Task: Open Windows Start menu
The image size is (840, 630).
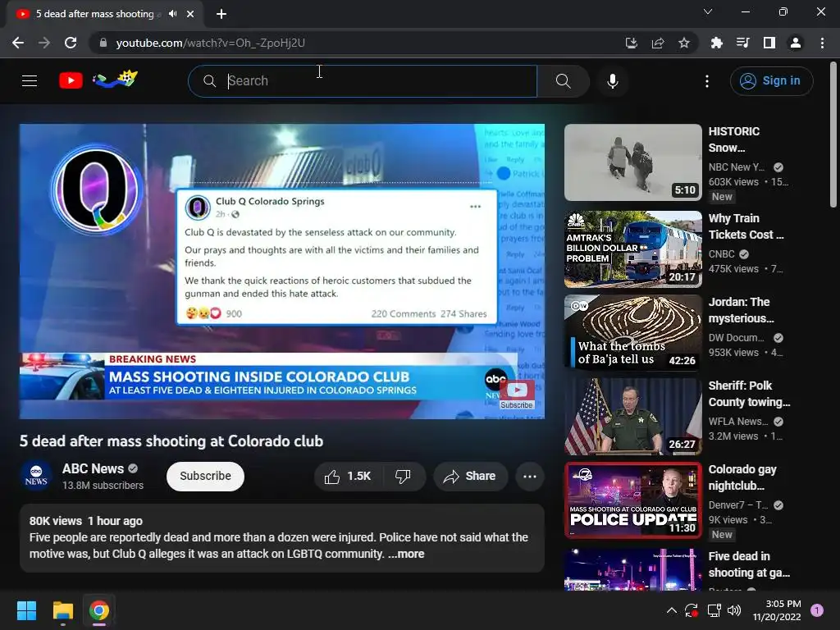Action: click(26, 610)
